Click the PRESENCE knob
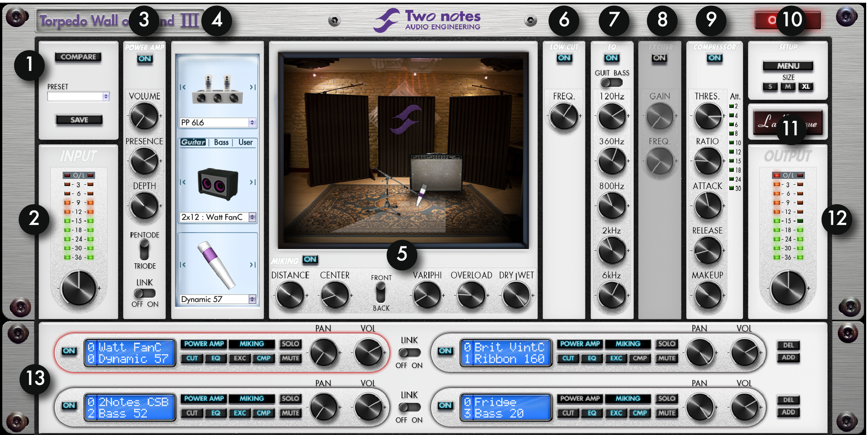The width and height of the screenshot is (868, 435). coord(144,161)
